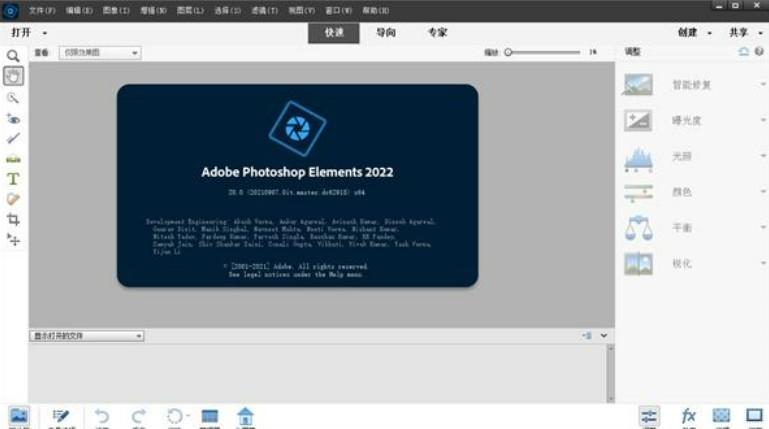Click the Balance (平衡) scales icon
The image size is (769, 429).
[x=638, y=228]
